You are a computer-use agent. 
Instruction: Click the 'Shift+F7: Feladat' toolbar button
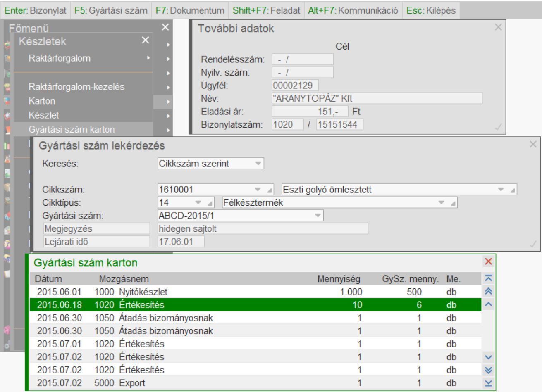tap(266, 11)
